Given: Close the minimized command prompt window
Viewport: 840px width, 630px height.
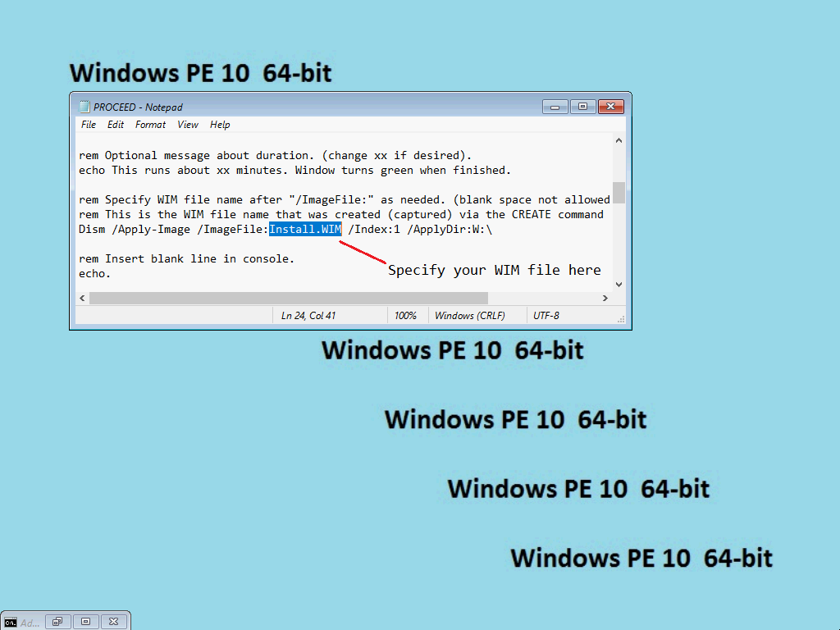Looking at the screenshot, I should pos(114,622).
